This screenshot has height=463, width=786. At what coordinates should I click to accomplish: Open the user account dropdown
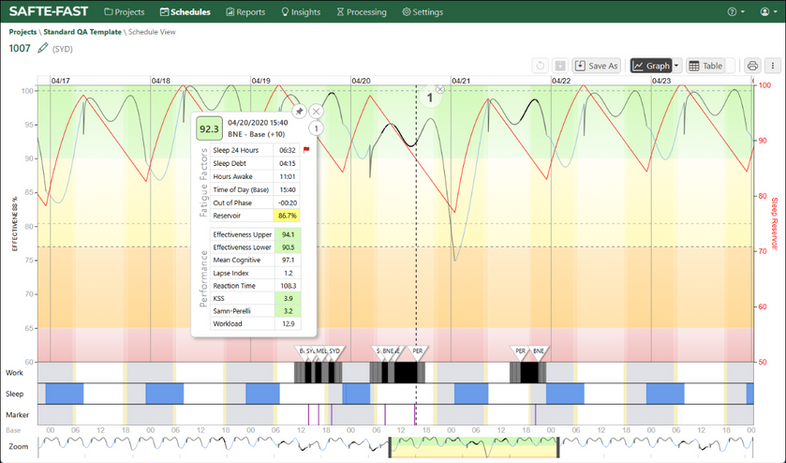pos(768,12)
